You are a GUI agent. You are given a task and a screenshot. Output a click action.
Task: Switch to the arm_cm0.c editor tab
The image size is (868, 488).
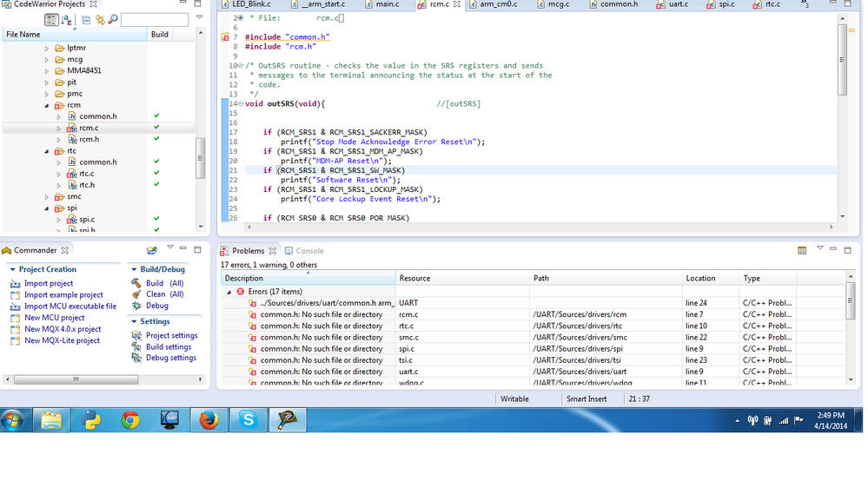pyautogui.click(x=499, y=4)
